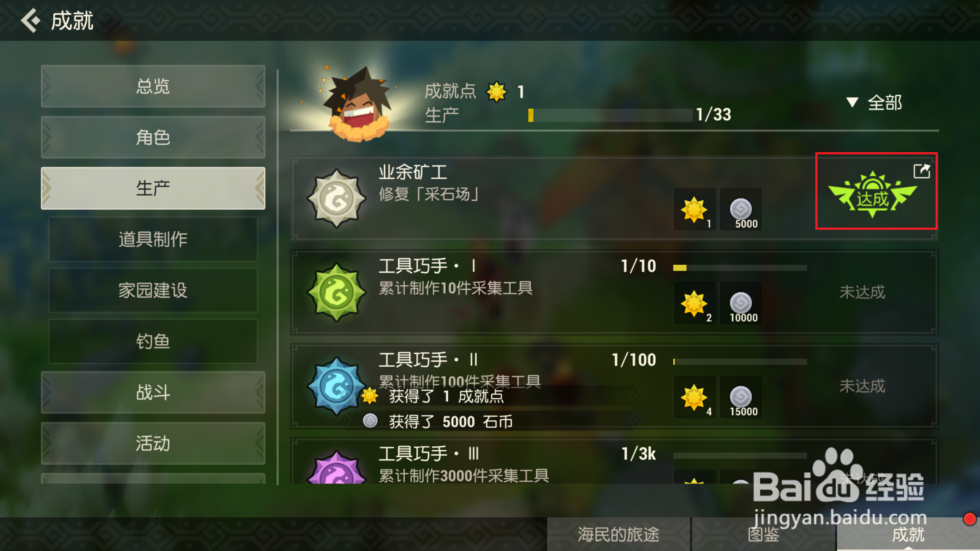Viewport: 980px width, 551px height.
Task: Tap the blue 工具巧手 II medal
Action: point(336,386)
